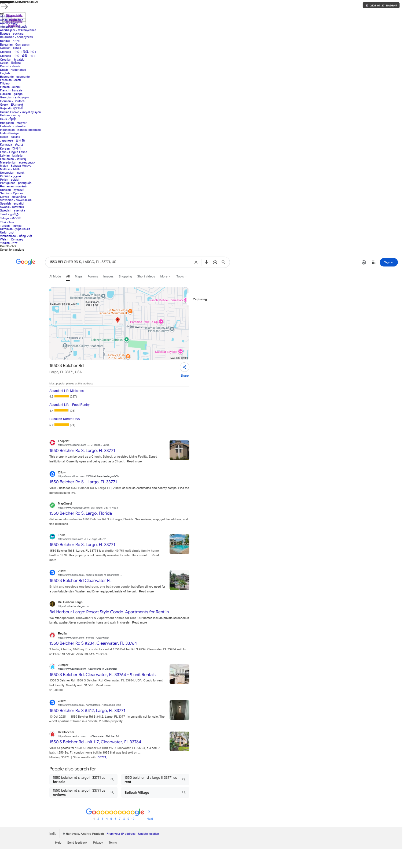Image resolution: width=407 pixels, height=868 pixels.
Task: Open the Google logo home link
Action: [26, 262]
